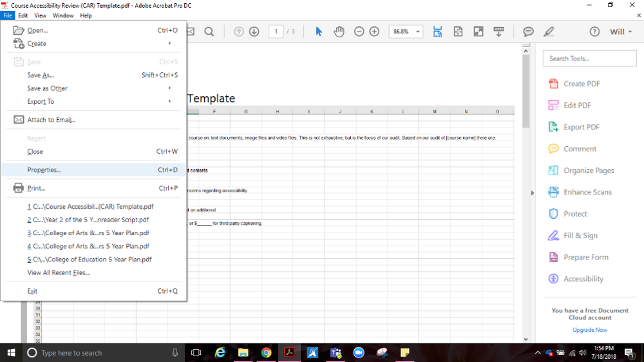Open the Prepare Form tool
This screenshot has height=362, width=644.
(x=578, y=258)
